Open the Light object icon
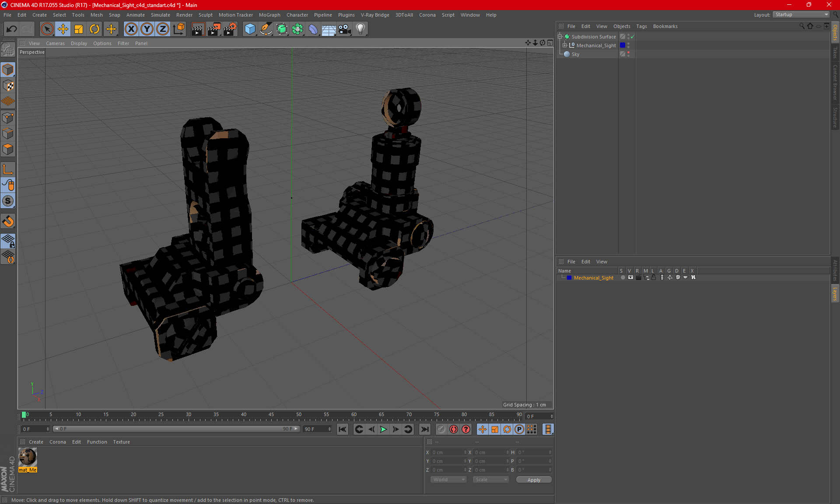The width and height of the screenshot is (840, 504). [x=360, y=29]
